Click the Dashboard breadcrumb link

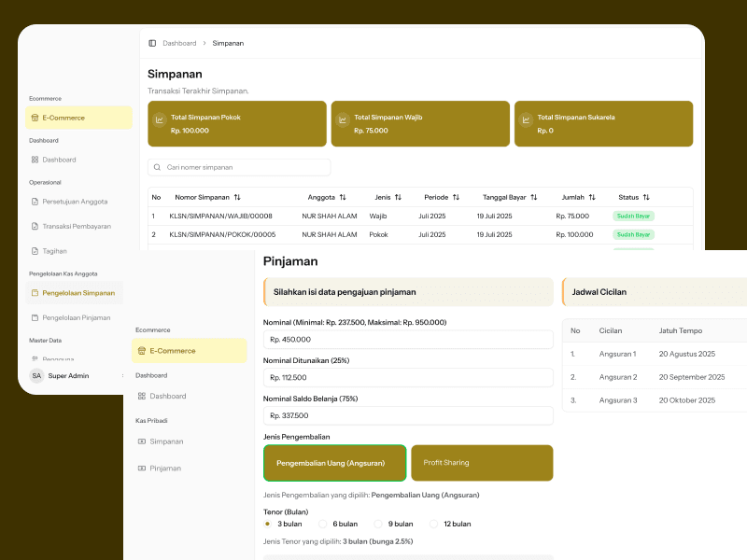coord(179,43)
